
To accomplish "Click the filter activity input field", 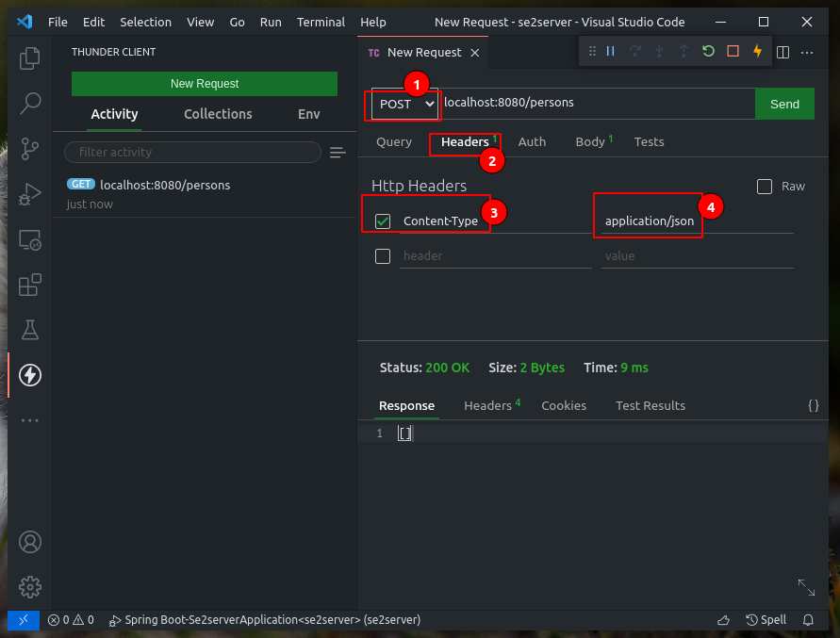I will (192, 152).
